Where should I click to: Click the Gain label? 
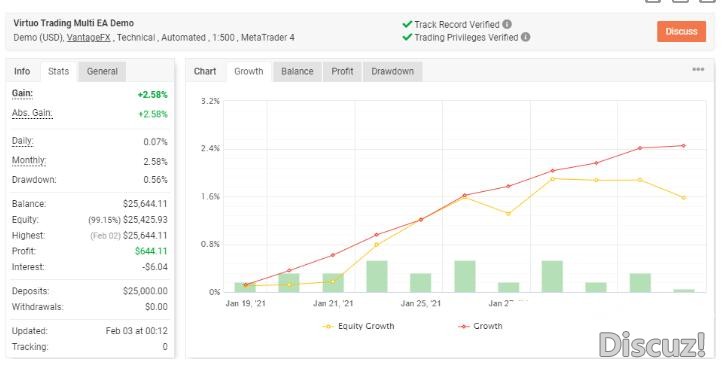coord(22,94)
